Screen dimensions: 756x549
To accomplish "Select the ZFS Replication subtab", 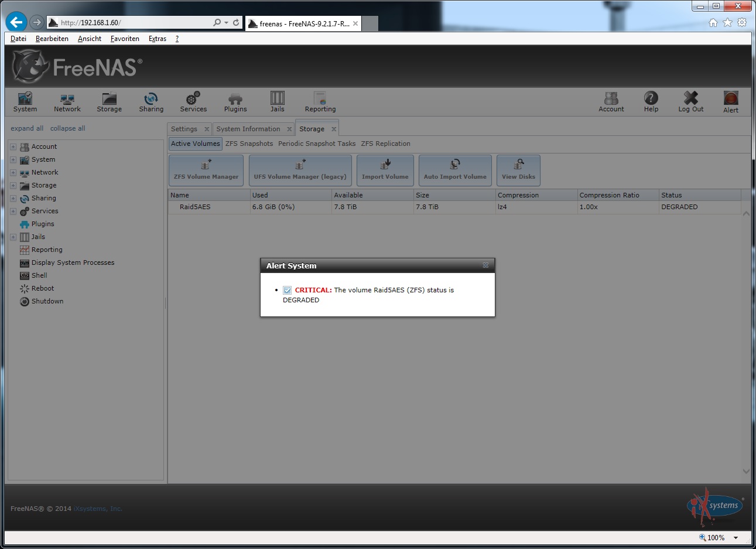I will point(385,144).
